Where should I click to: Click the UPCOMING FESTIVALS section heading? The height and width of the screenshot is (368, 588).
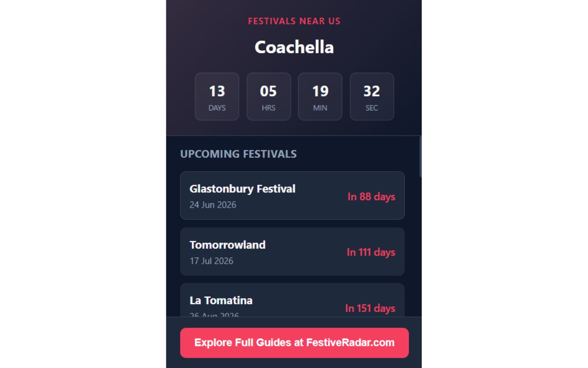238,154
